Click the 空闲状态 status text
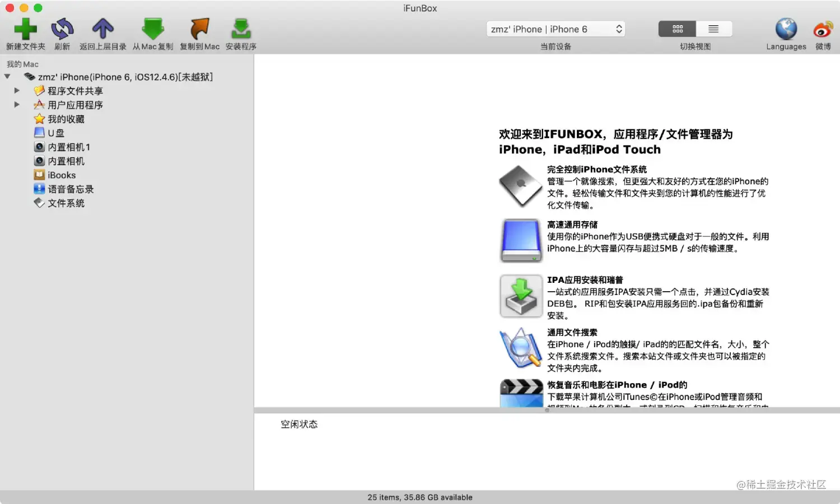This screenshot has height=504, width=840. (x=299, y=424)
